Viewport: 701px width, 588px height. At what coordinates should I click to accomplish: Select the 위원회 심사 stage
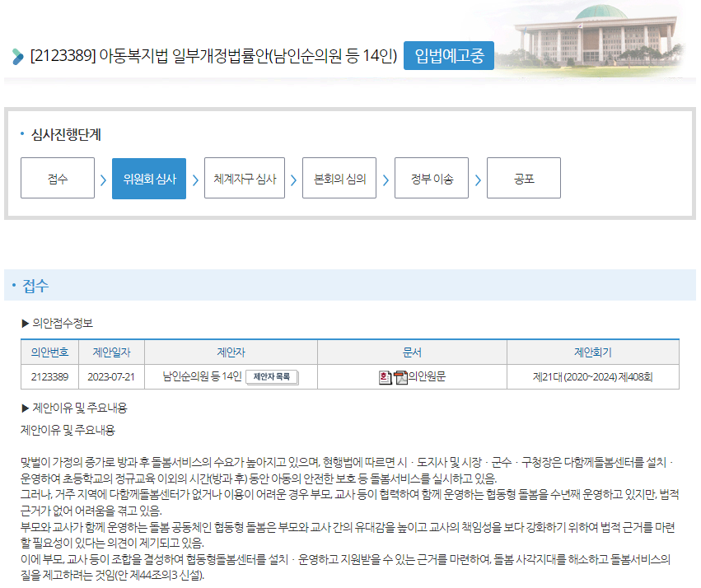(x=149, y=179)
